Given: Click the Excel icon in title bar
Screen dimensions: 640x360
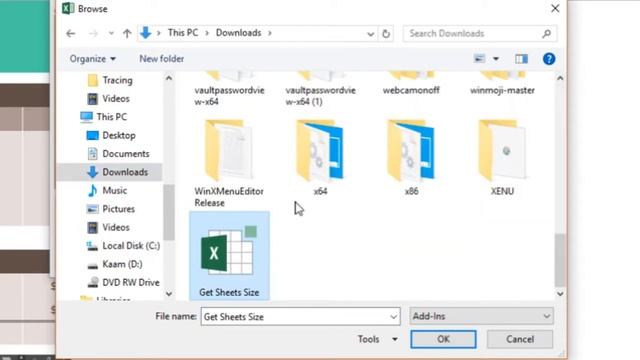Looking at the screenshot, I should click(x=68, y=8).
